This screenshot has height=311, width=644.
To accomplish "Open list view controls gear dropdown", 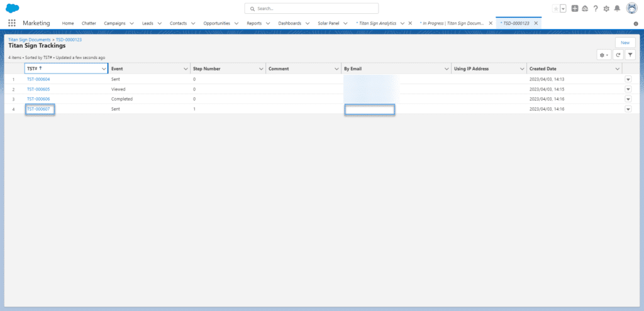I will 604,55.
